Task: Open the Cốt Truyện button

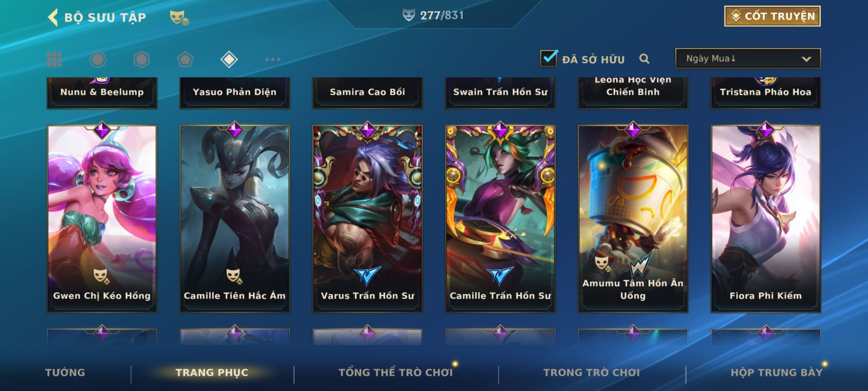Action: pyautogui.click(x=772, y=16)
